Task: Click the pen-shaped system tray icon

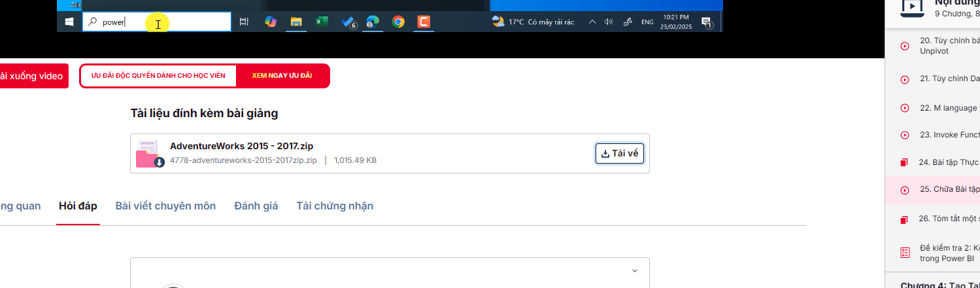Action: 628,22
